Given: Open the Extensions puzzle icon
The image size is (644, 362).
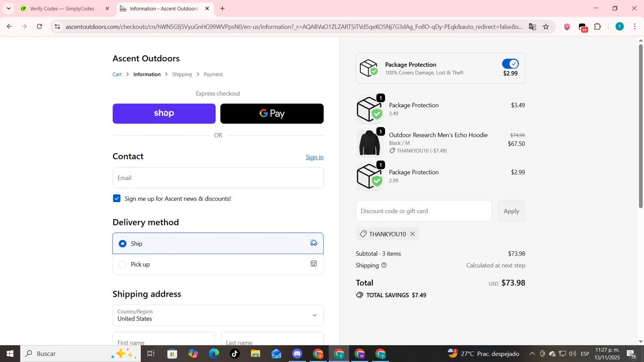Looking at the screenshot, I should (x=598, y=27).
